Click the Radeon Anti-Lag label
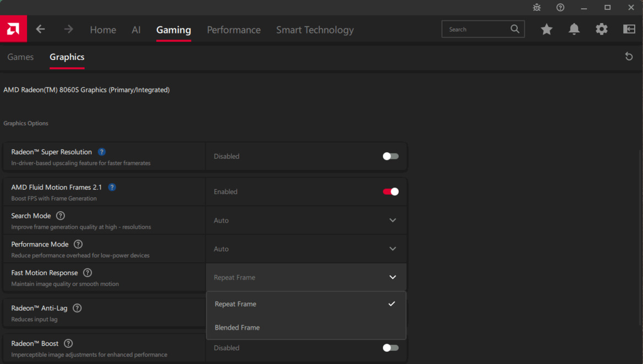Screen dimensions: 643x364 [39, 308]
